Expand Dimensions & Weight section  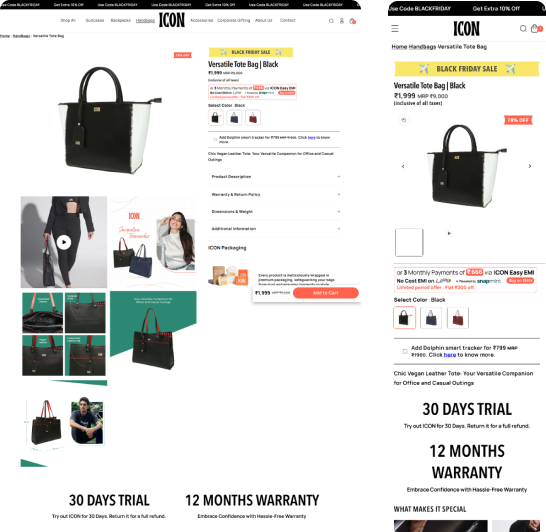pyautogui.click(x=275, y=212)
